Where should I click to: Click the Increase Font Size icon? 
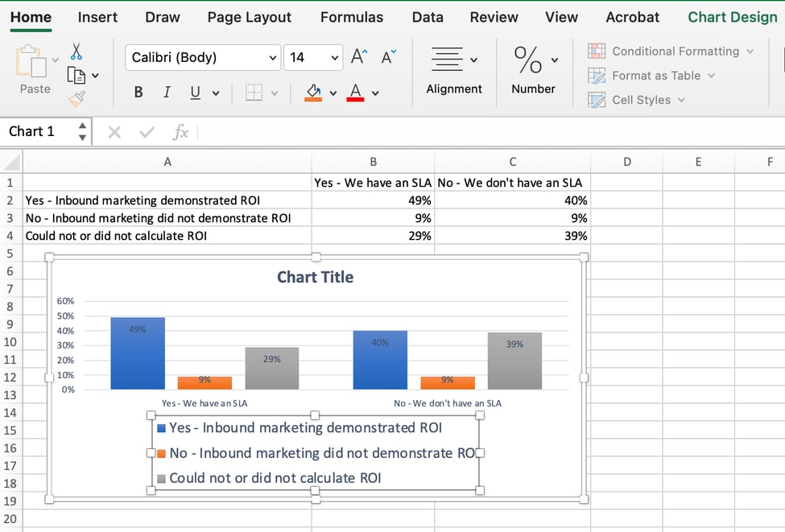point(358,57)
